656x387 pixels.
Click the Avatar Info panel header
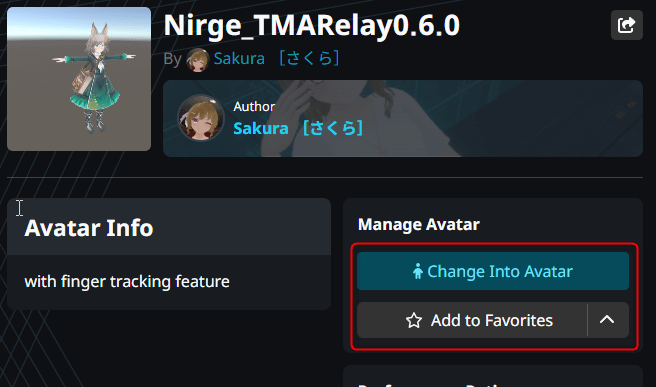coord(169,227)
